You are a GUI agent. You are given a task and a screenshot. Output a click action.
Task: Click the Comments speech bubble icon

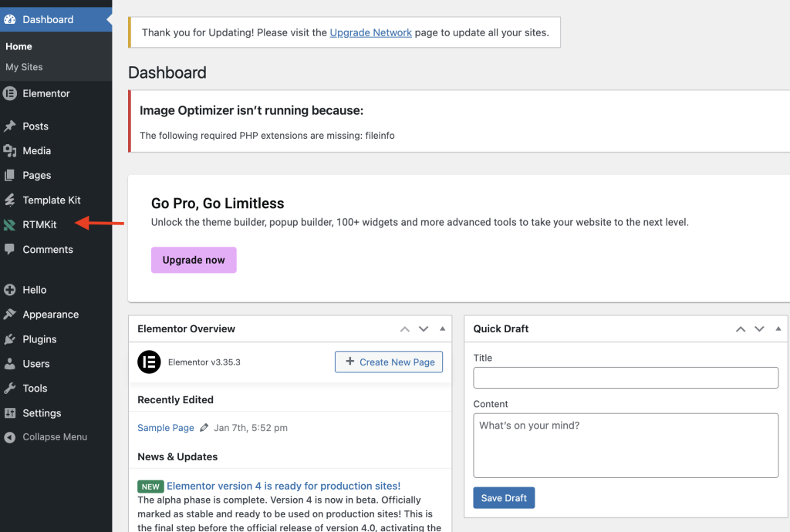(x=10, y=250)
